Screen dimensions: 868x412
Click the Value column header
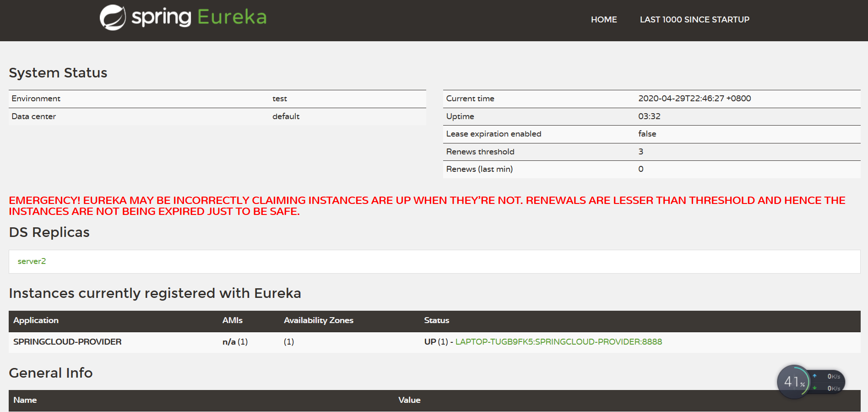coord(409,400)
